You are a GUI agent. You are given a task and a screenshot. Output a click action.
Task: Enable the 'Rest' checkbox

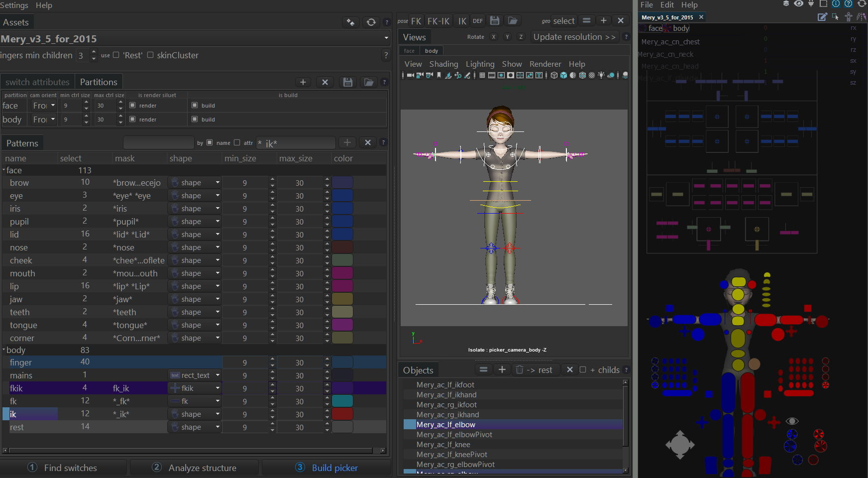click(116, 55)
